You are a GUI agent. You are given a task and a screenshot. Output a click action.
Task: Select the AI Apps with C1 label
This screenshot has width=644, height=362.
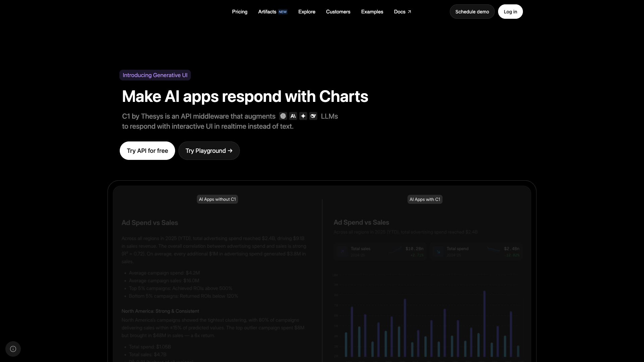pos(425,199)
